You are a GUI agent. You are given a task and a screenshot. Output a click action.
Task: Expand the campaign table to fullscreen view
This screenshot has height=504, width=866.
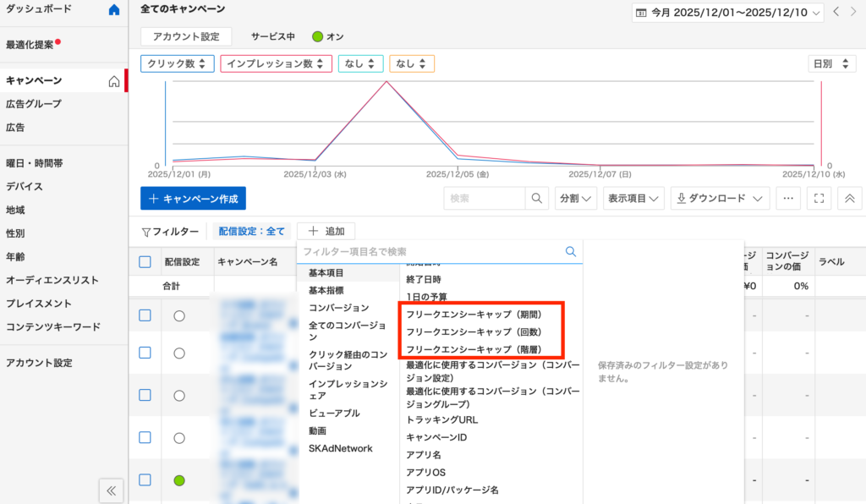point(817,198)
